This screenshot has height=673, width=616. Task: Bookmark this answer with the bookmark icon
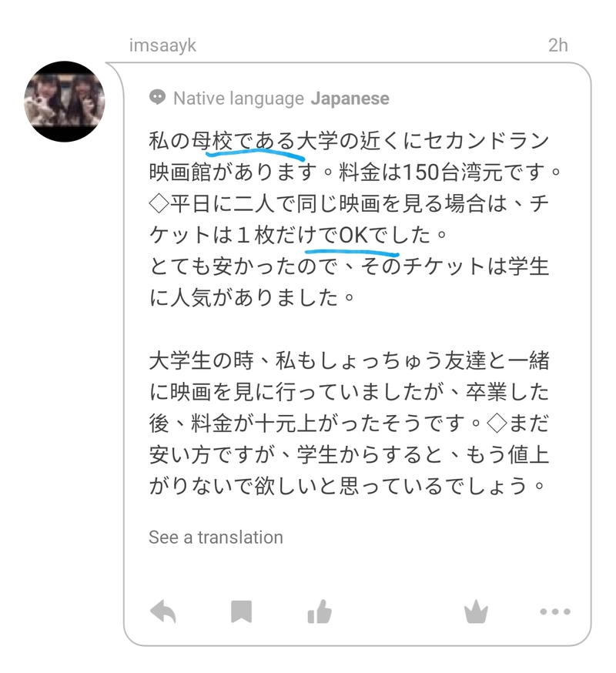[241, 611]
